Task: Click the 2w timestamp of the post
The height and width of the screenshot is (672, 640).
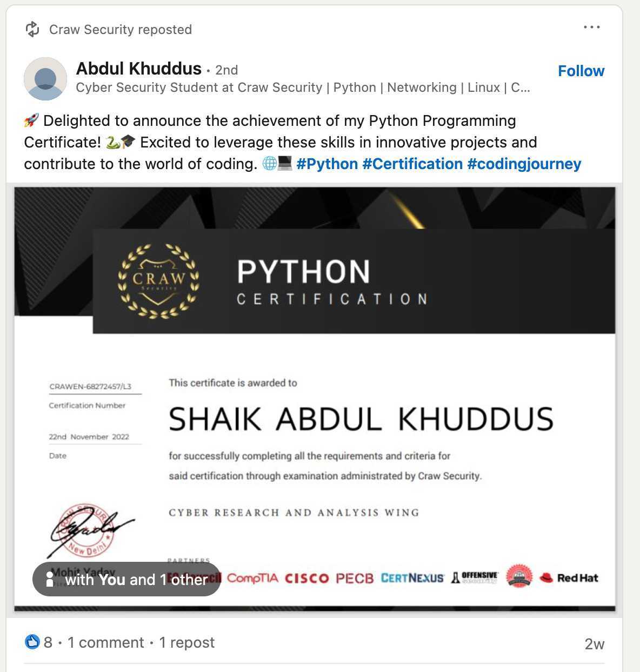Action: click(x=594, y=643)
